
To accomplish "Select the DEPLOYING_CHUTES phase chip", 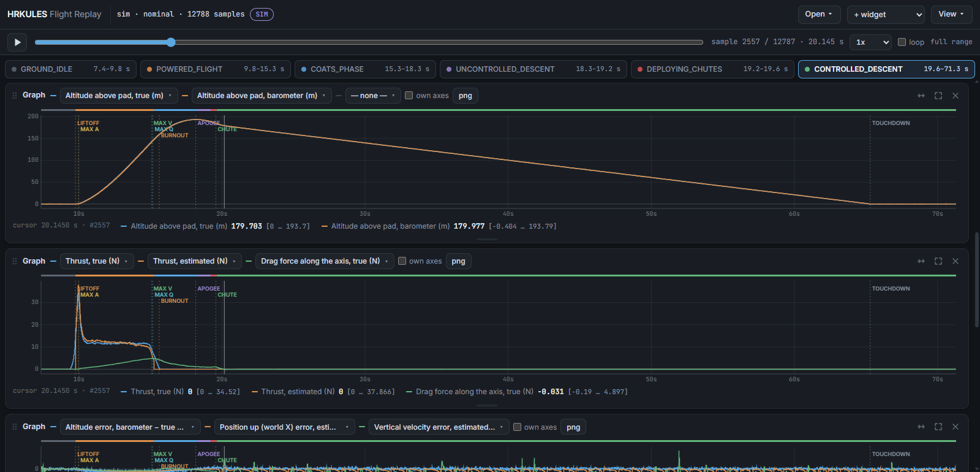I will pyautogui.click(x=712, y=69).
